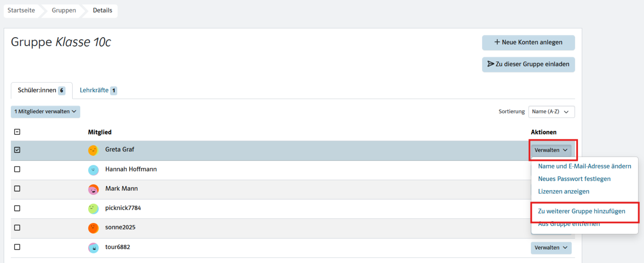Screen dimensions: 644x263
Task: Expand Verwalten dropdown for tour6882
Action: (551, 248)
